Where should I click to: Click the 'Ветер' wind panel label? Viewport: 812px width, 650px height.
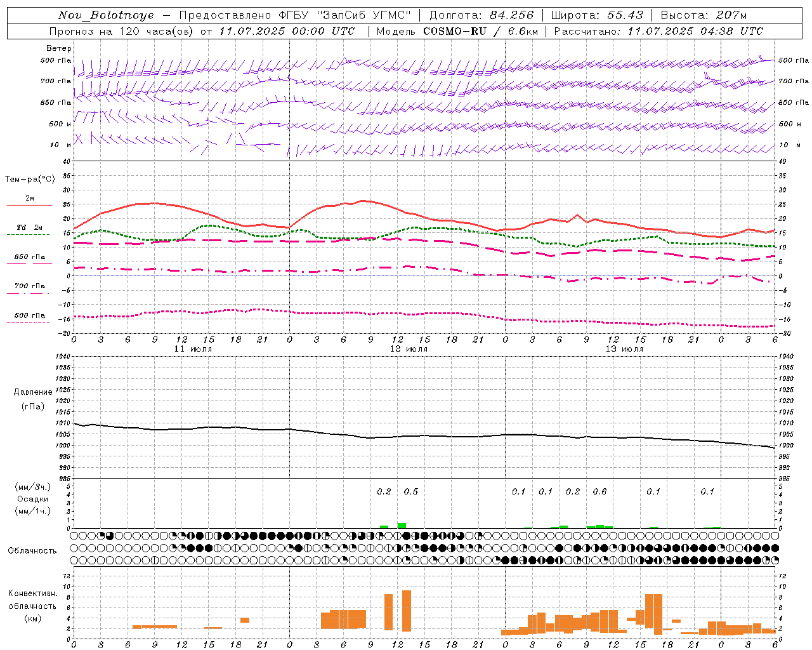point(59,48)
